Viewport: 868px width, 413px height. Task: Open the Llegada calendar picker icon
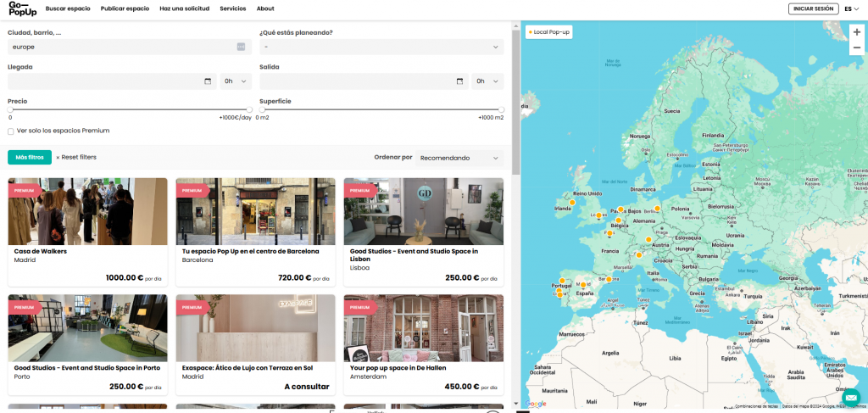pos(209,81)
